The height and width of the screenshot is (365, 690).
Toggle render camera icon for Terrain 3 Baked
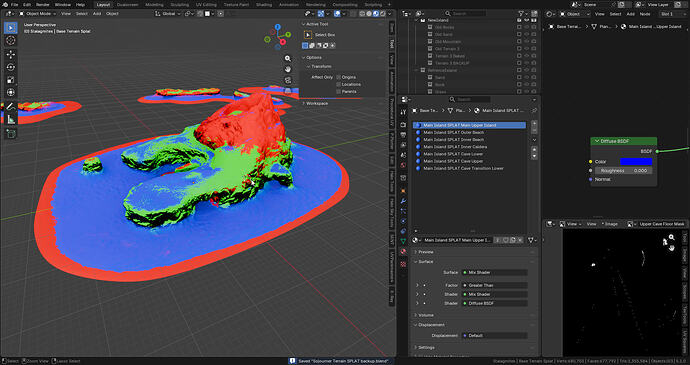(534, 56)
